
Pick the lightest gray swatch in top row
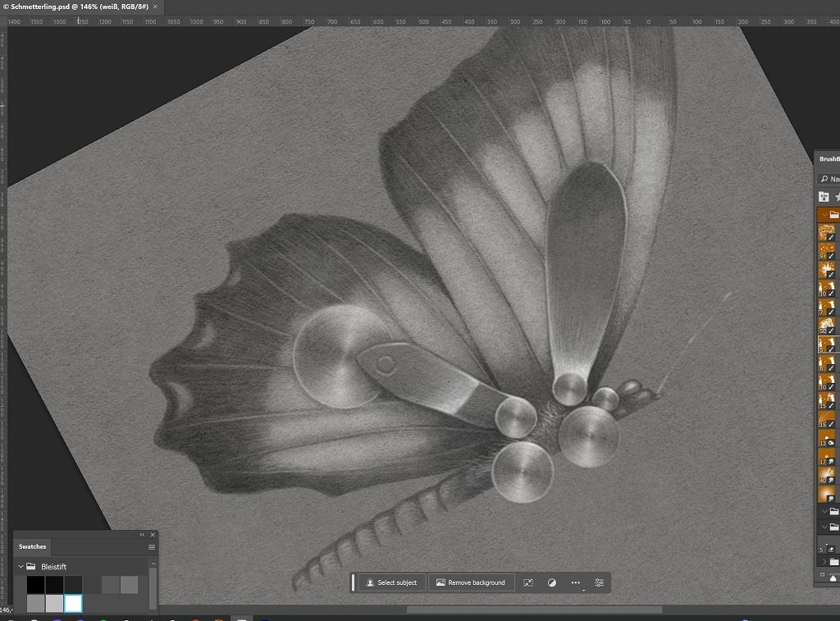coord(129,585)
